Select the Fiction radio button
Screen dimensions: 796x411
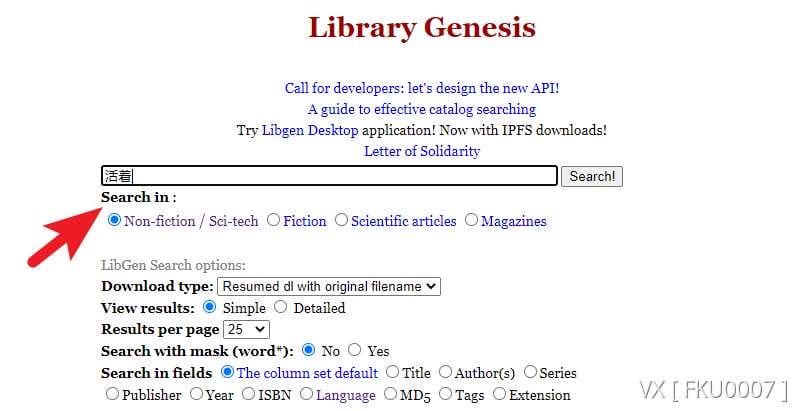[x=274, y=220]
